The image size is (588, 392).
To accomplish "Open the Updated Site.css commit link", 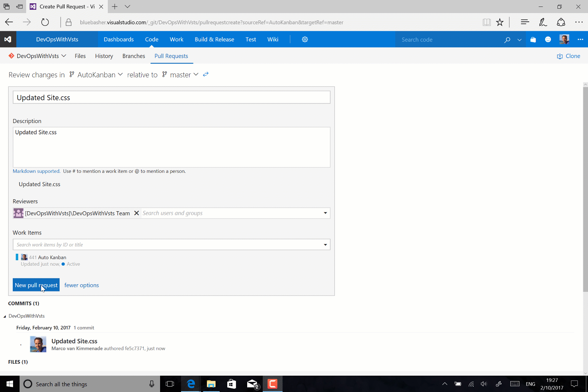I will 74,341.
